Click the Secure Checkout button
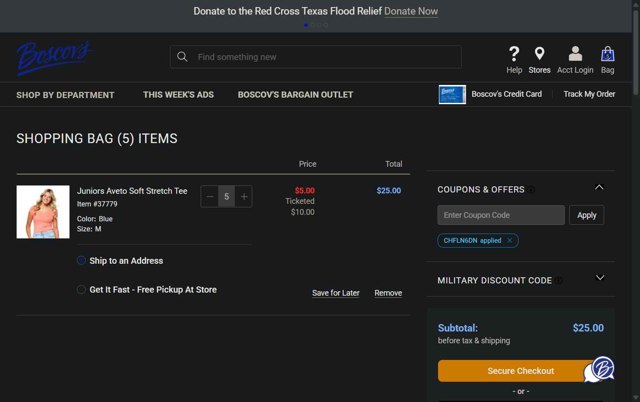 pos(520,371)
